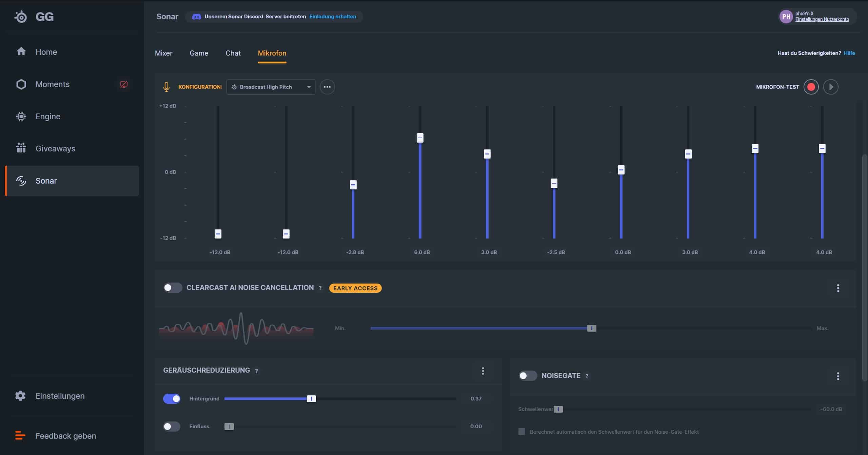Open the configuration three-dot options button
Image resolution: width=868 pixels, height=455 pixels.
(x=327, y=87)
